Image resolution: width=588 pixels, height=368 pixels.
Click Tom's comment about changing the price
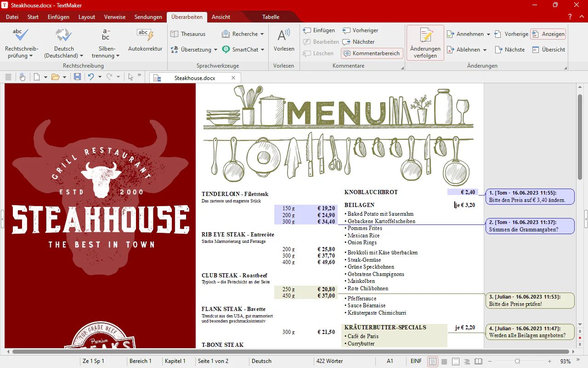coord(530,196)
